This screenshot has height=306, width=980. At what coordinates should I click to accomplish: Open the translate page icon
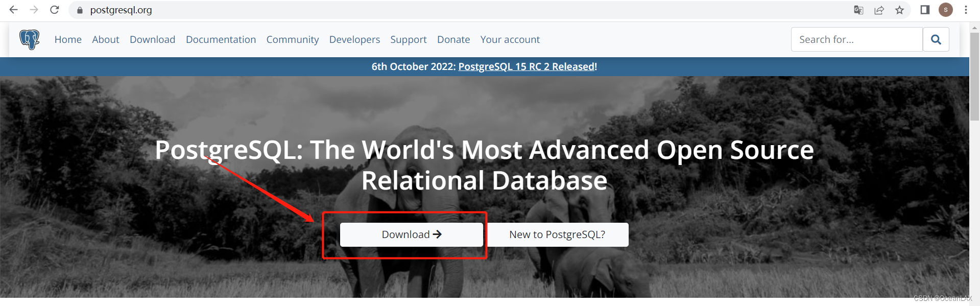click(x=858, y=10)
